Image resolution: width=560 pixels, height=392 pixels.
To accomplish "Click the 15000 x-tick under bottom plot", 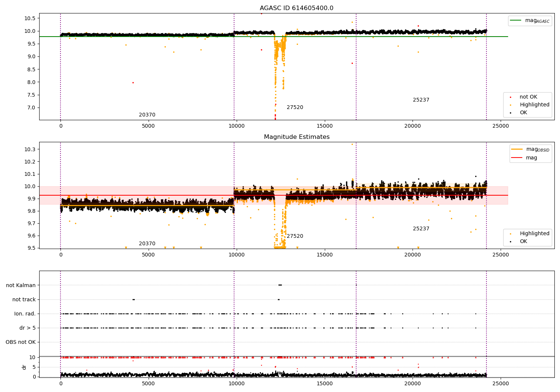I will 324,383.
